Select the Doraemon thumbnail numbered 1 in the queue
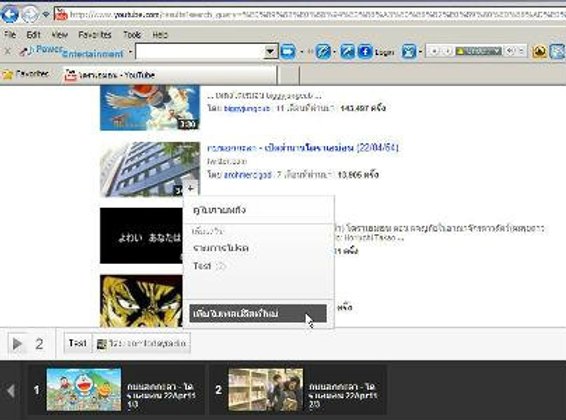This screenshot has height=420, width=566. point(84,390)
